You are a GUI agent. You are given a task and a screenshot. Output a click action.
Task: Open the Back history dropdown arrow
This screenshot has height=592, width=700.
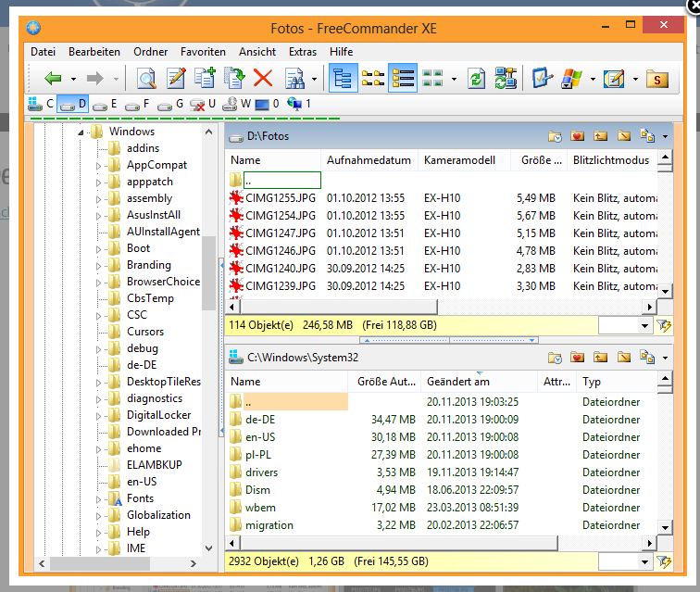pyautogui.click(x=73, y=79)
